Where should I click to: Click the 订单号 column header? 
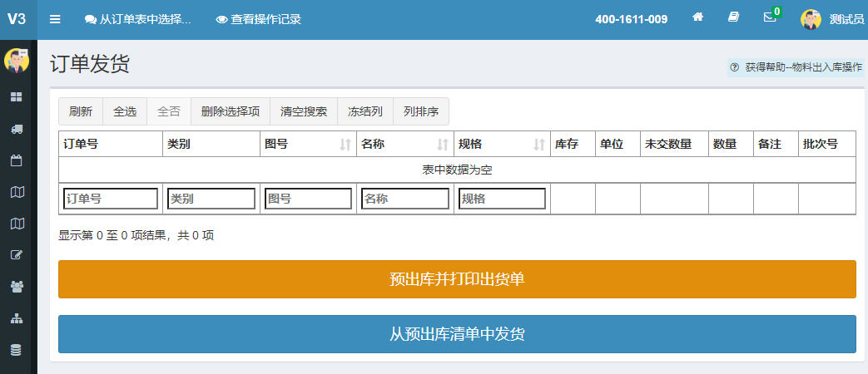pos(111,144)
